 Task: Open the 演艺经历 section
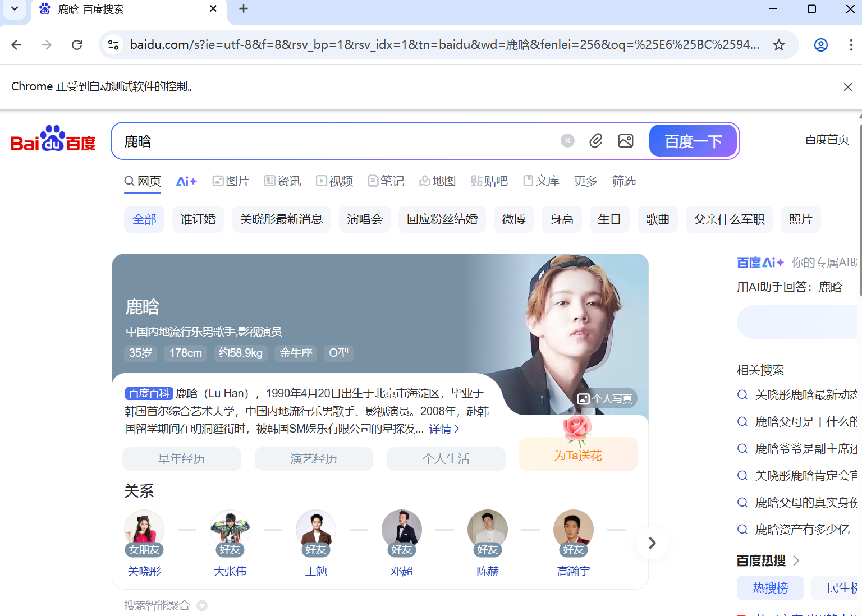[314, 459]
